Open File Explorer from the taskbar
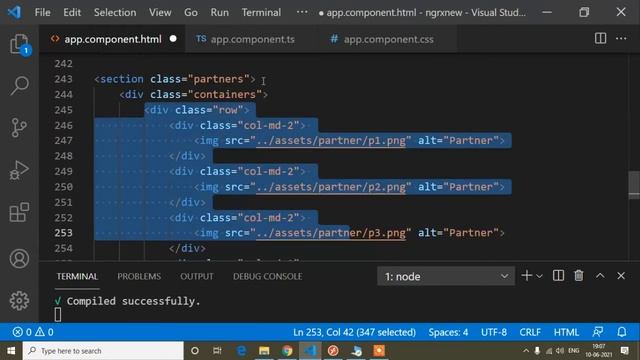The image size is (640, 360). click(264, 351)
